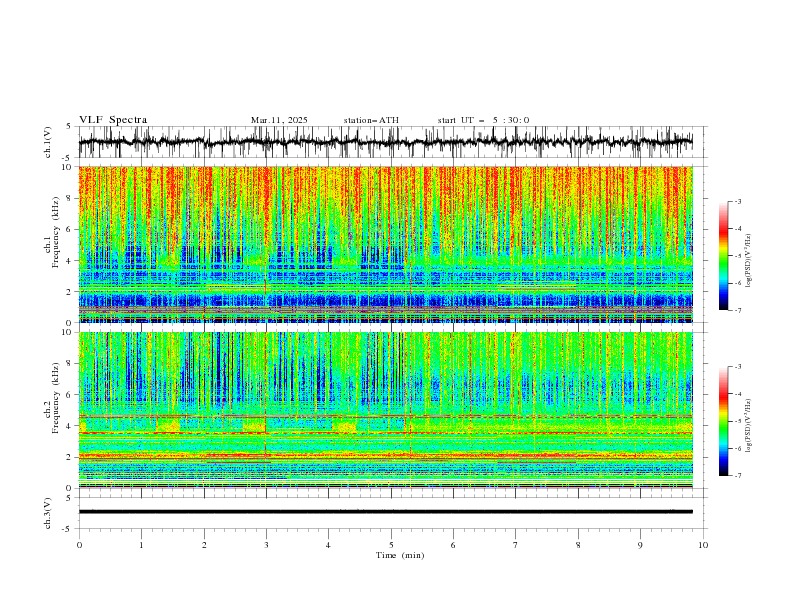
Task: Click the "-7" label on ch.1 color bar
Action: pyautogui.click(x=737, y=310)
